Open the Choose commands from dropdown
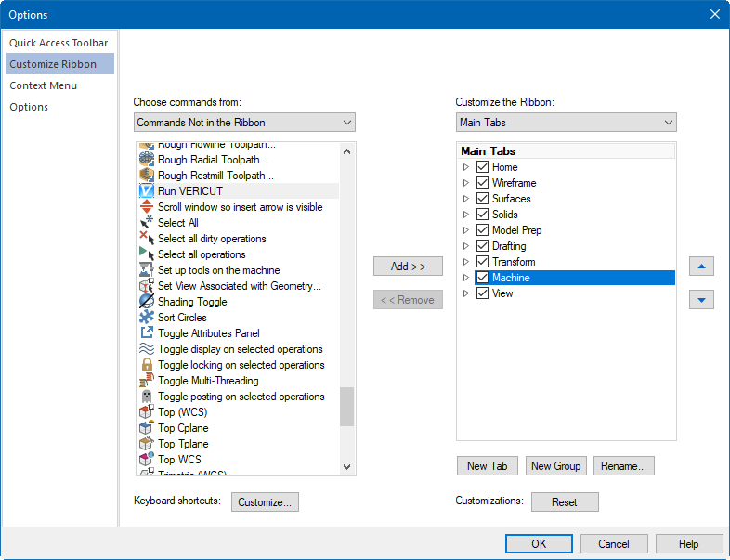730x560 pixels. click(x=244, y=123)
